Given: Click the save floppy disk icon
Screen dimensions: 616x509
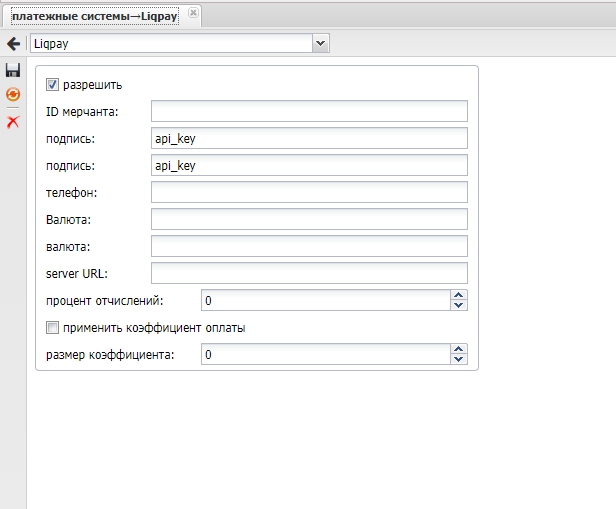Looking at the screenshot, I should (13, 70).
